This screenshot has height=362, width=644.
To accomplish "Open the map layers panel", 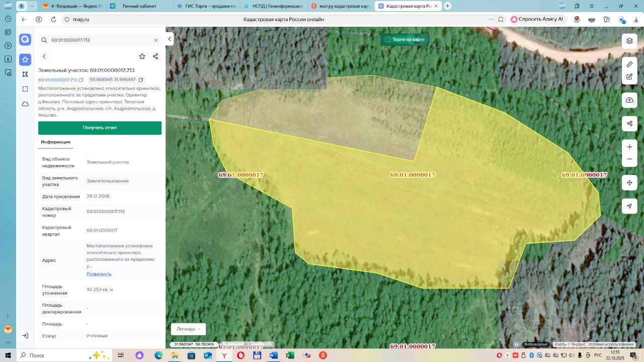I will 629,41.
